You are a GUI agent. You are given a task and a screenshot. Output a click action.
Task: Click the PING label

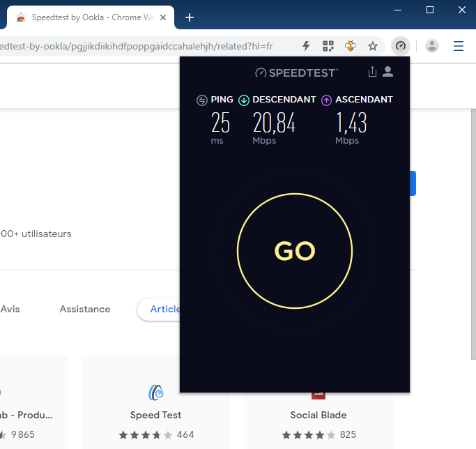click(222, 100)
